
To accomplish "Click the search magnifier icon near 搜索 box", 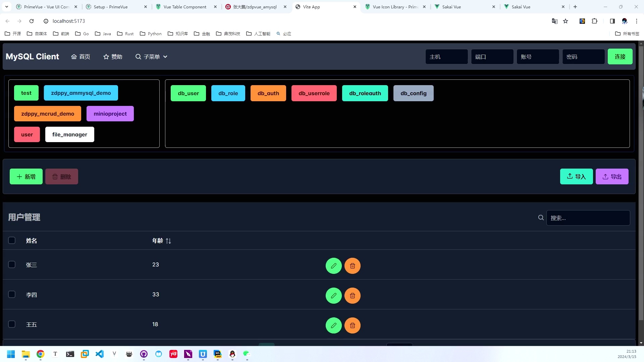I will (541, 218).
